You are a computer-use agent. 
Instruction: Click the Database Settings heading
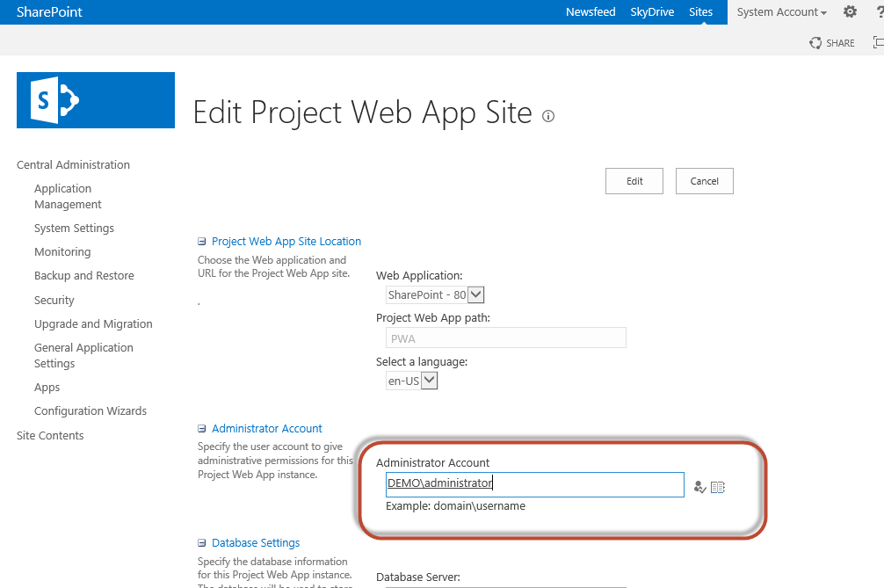coord(256,543)
